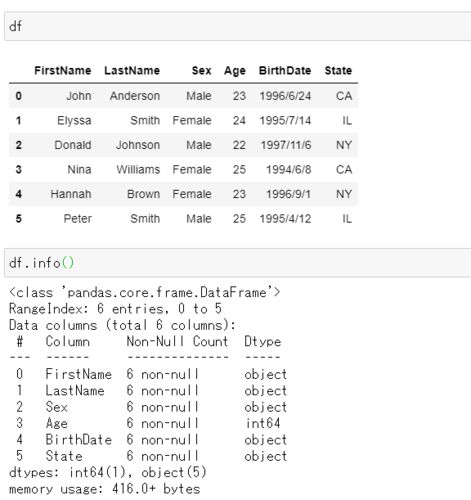Click the cell containing 'Peter'
The height and width of the screenshot is (500, 471).
(x=77, y=219)
